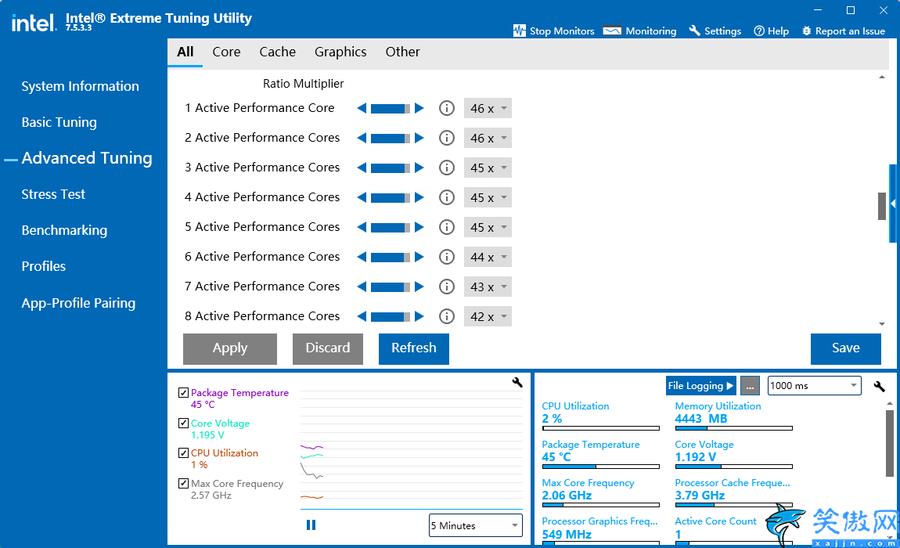
Task: Click info icon for 7 Active Performance Cores
Action: 447,286
